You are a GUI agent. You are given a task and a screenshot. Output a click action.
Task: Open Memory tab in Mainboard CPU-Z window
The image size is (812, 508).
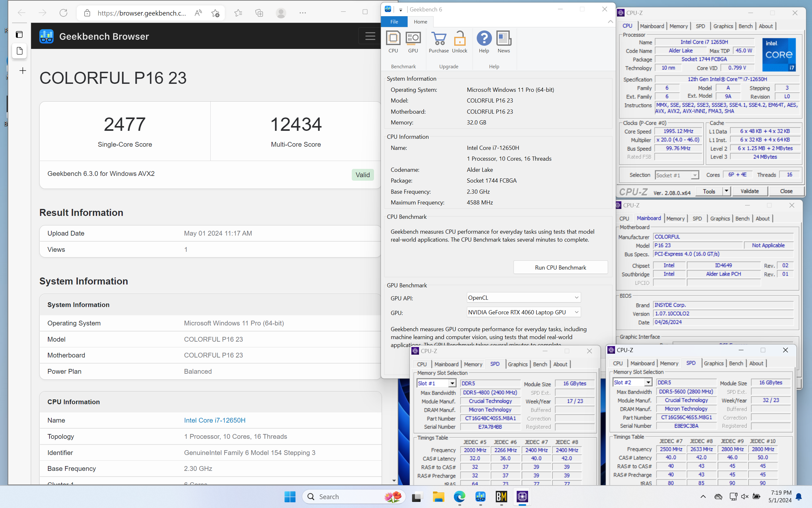[x=675, y=219]
